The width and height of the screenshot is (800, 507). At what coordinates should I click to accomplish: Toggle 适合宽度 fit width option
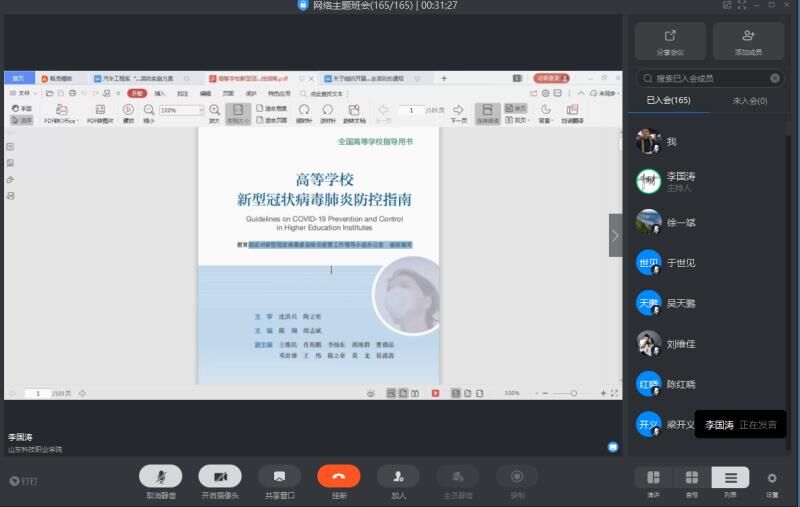click(x=271, y=108)
